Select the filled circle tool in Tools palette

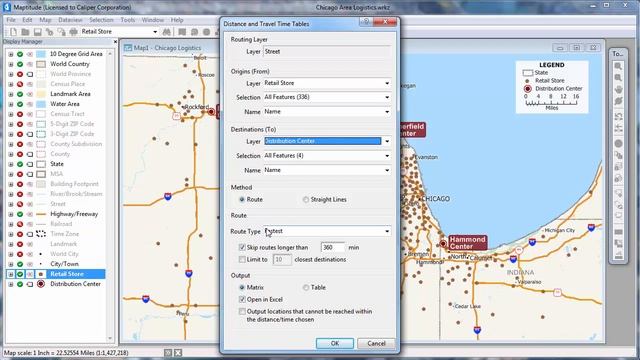618,143
